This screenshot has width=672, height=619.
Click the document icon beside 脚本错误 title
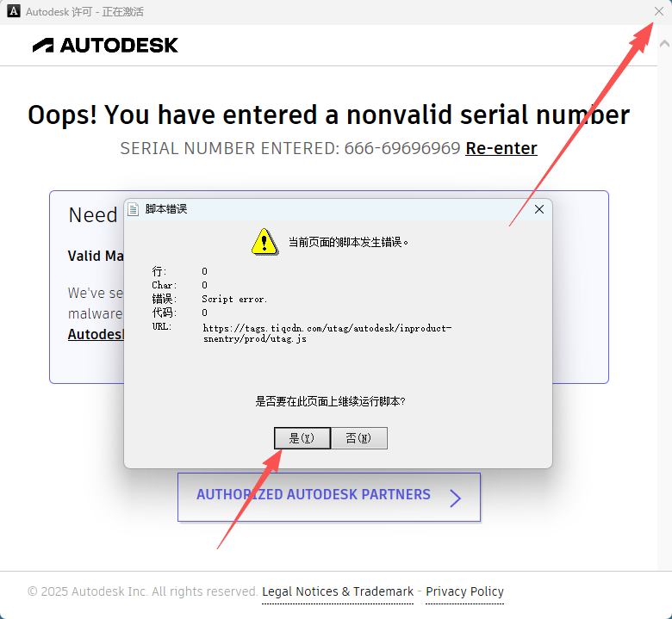click(134, 209)
